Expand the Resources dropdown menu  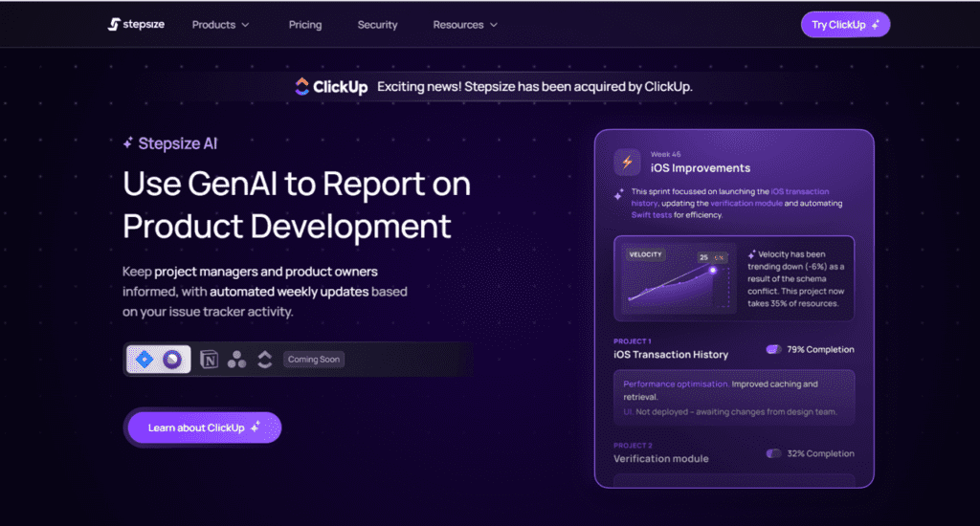point(465,25)
